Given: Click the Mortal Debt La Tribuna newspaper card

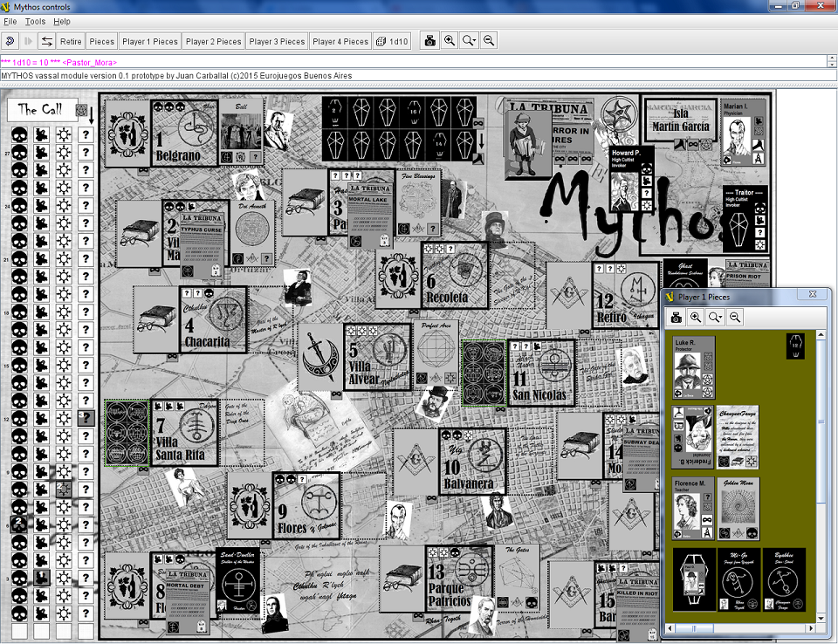Looking at the screenshot, I should [187, 602].
